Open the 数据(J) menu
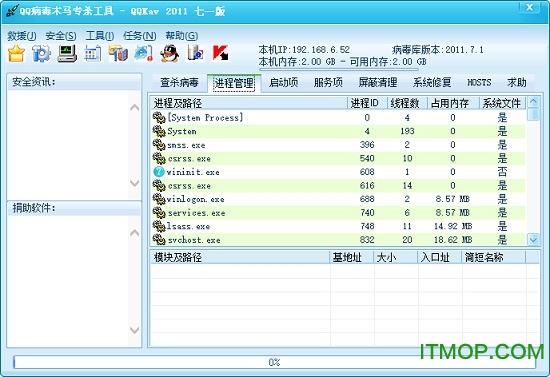The height and width of the screenshot is (377, 550). click(x=22, y=36)
